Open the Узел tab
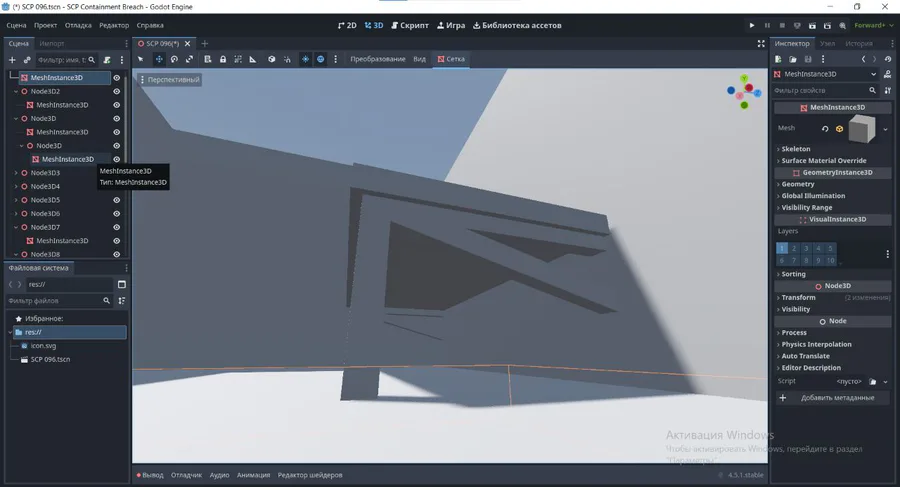The height and width of the screenshot is (487, 900). tap(827, 44)
